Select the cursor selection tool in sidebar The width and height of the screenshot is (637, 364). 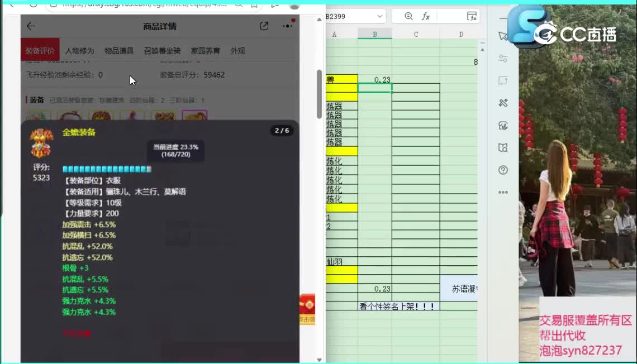pyautogui.click(x=503, y=36)
